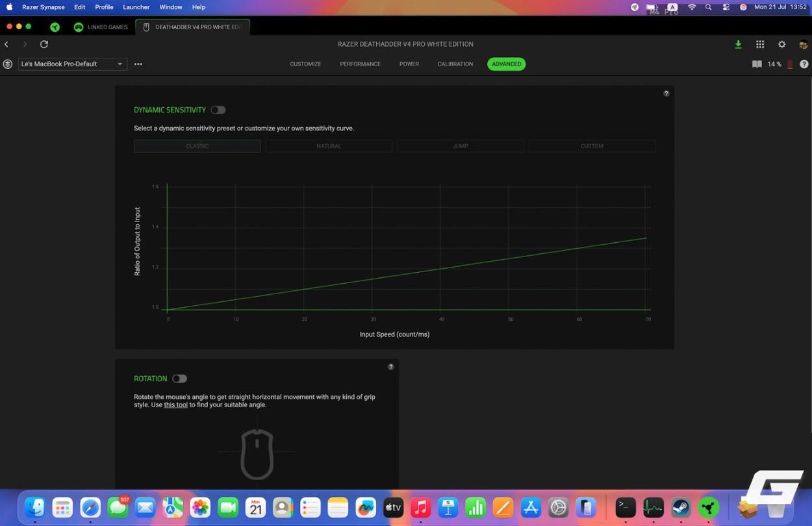Screen dimensions: 812x526
Task: Switch to the Customize tab
Action: (x=305, y=64)
